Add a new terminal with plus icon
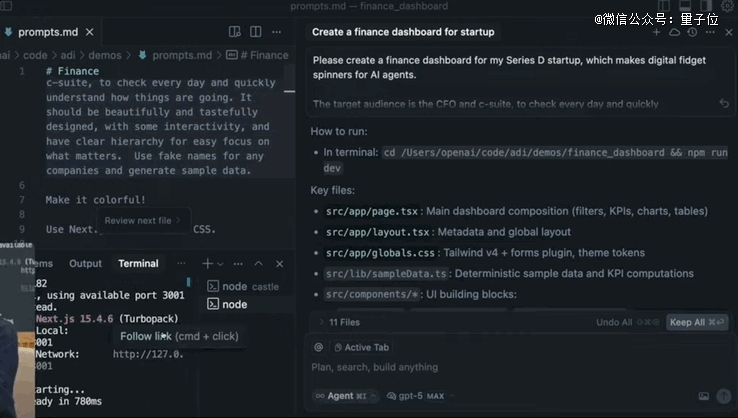Image resolution: width=738 pixels, height=418 pixels. point(207,264)
